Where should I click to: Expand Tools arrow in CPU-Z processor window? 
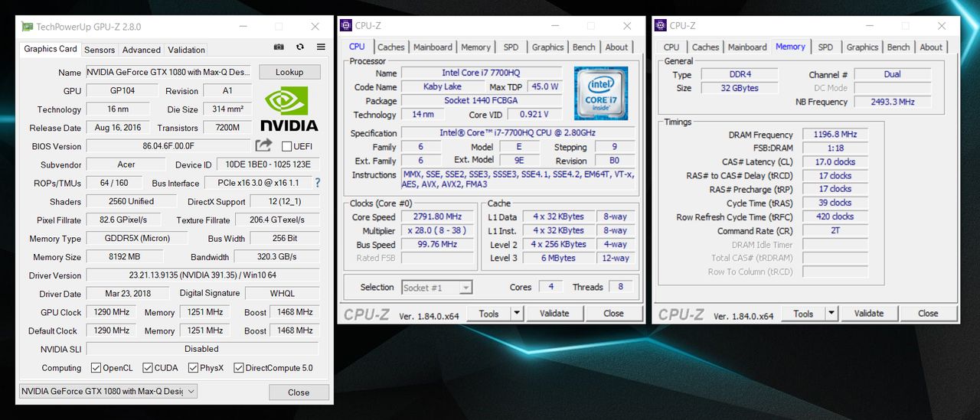517,313
